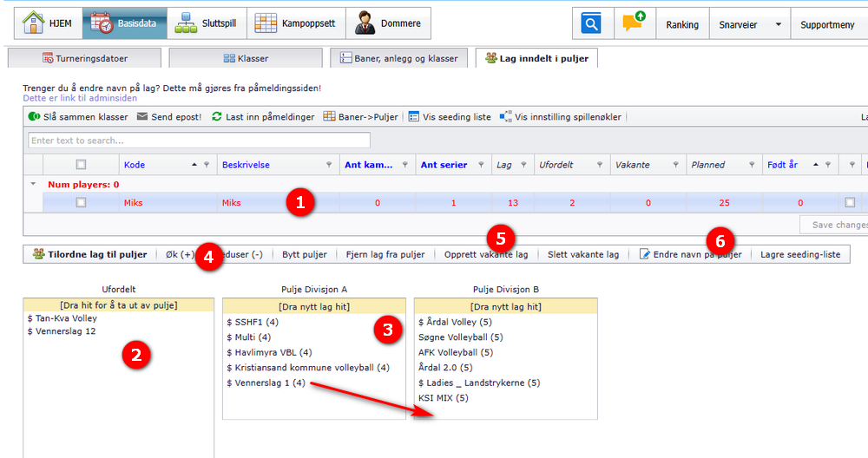This screenshot has height=458, width=868.
Task: Expand the Snarveier dropdown arrow
Action: pyautogui.click(x=779, y=25)
